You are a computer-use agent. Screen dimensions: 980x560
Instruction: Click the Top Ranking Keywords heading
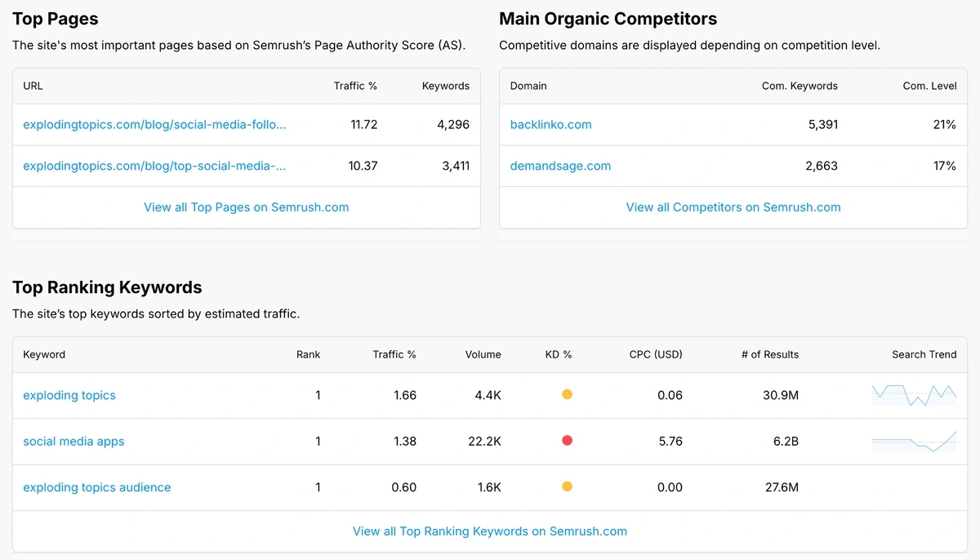point(107,287)
